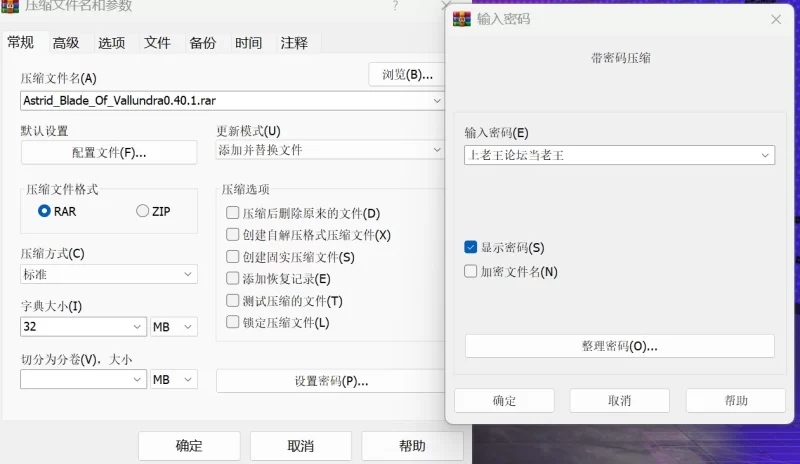Click 帮助 in archive settings dialog

coord(412,446)
